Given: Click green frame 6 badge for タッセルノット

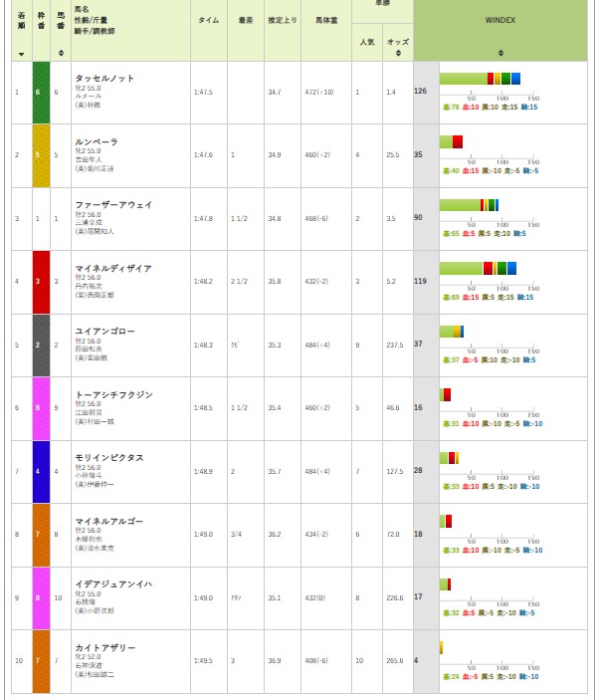Looking at the screenshot, I should [41, 92].
